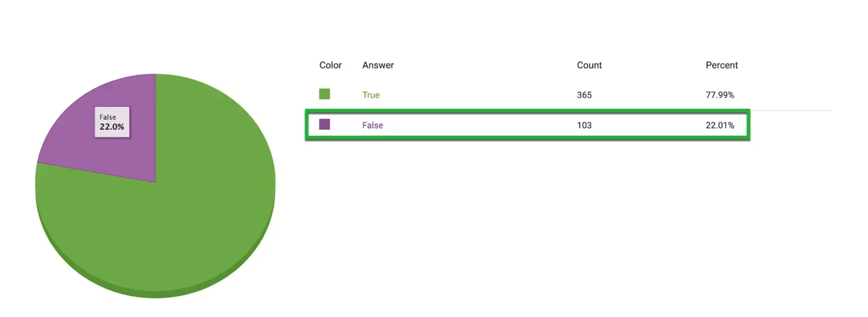Image resolution: width=868 pixels, height=317 pixels.
Task: Click the 22.01% percent value
Action: point(720,125)
